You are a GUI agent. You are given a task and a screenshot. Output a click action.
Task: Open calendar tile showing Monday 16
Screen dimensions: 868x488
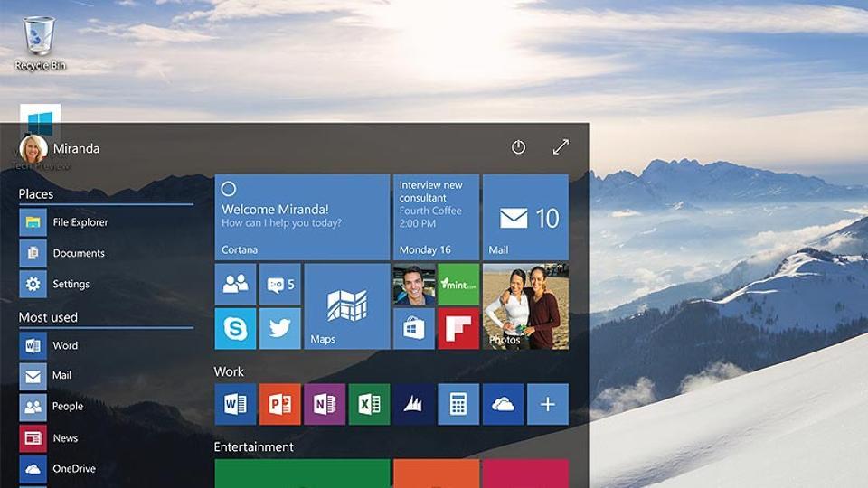tap(436, 218)
